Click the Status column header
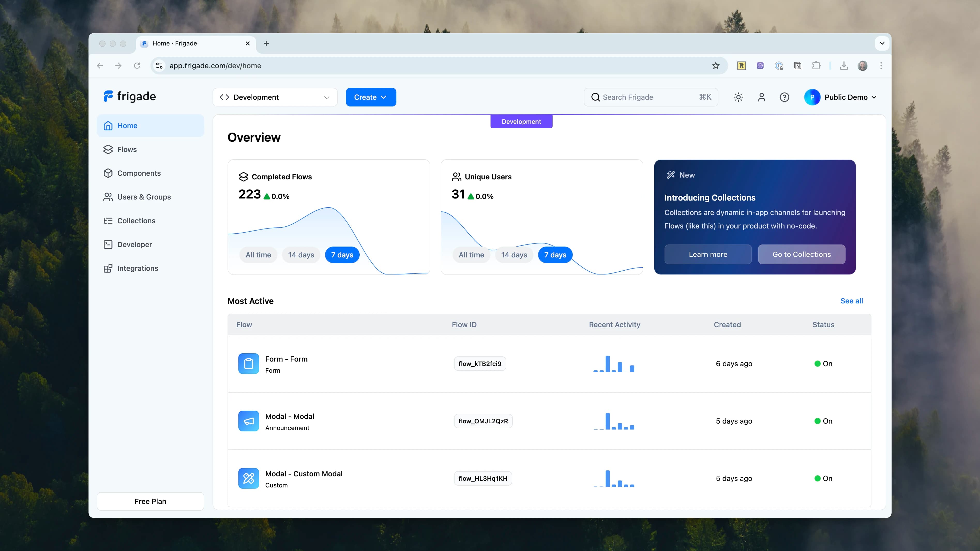Screen dimensions: 980x551 click(823, 325)
